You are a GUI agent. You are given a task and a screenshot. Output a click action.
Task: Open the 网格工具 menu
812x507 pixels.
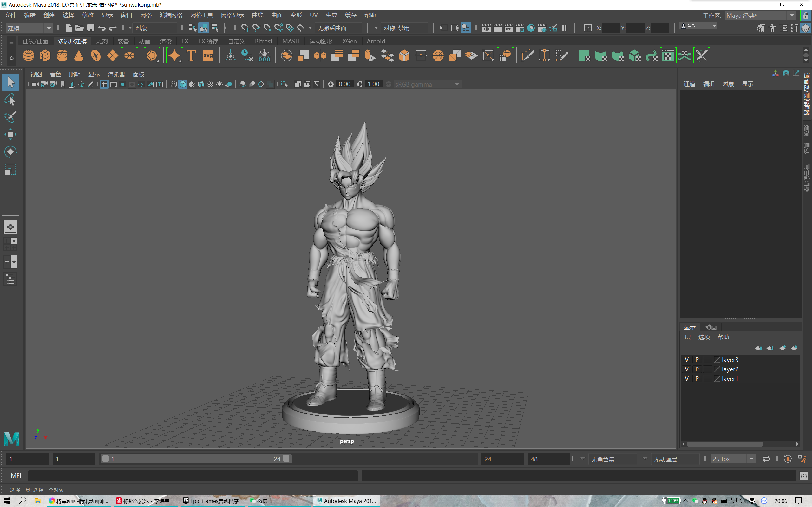pos(201,15)
